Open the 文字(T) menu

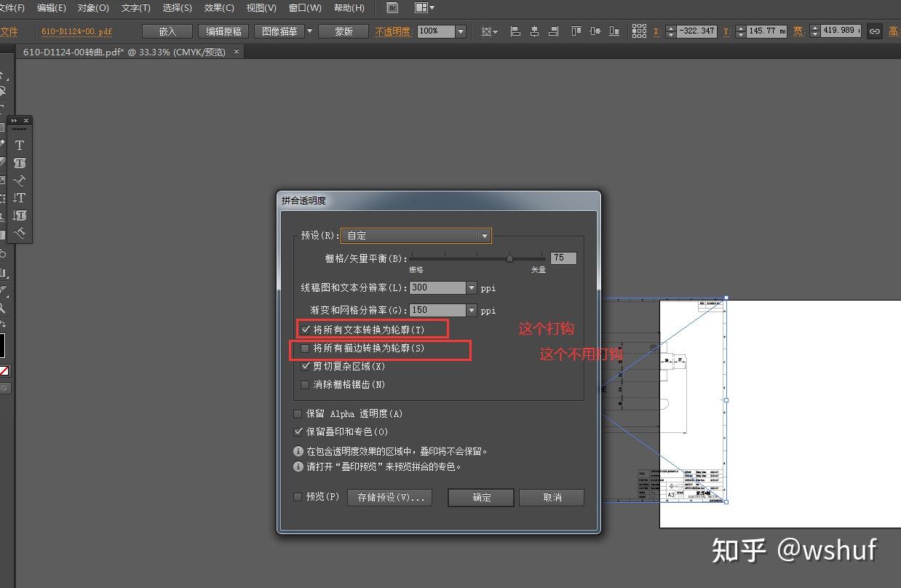(x=136, y=8)
